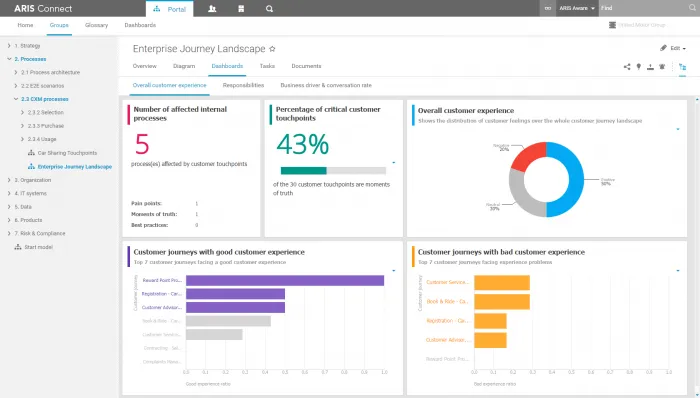Click the infinity icon in header
This screenshot has height=398, width=700.
tap(548, 8)
